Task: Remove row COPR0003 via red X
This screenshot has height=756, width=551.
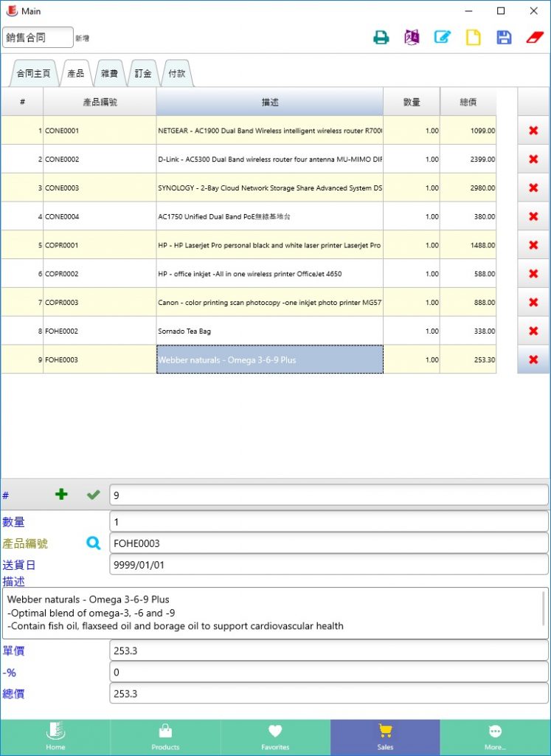Action: pos(533,302)
